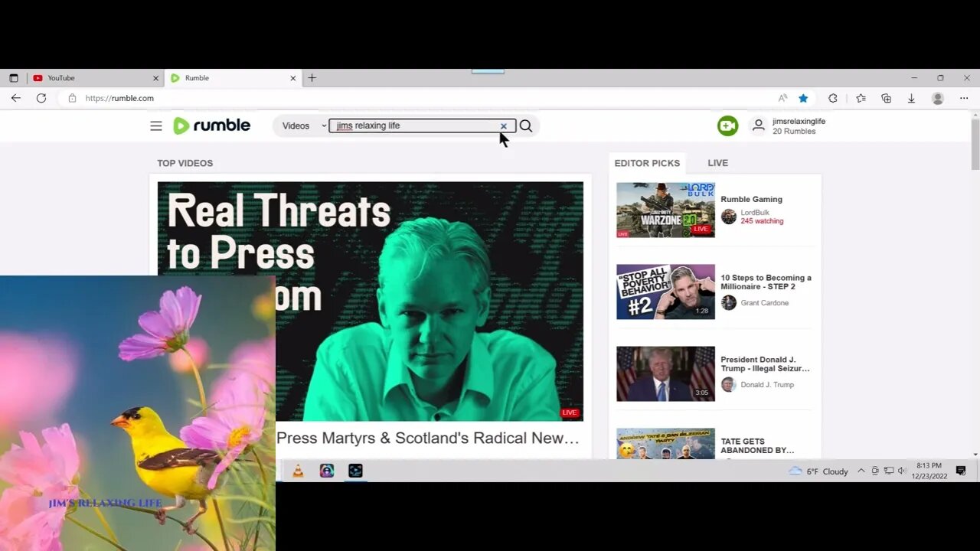Select the EDITOR PICKS tab
Screen dimensions: 980x551
coord(647,163)
